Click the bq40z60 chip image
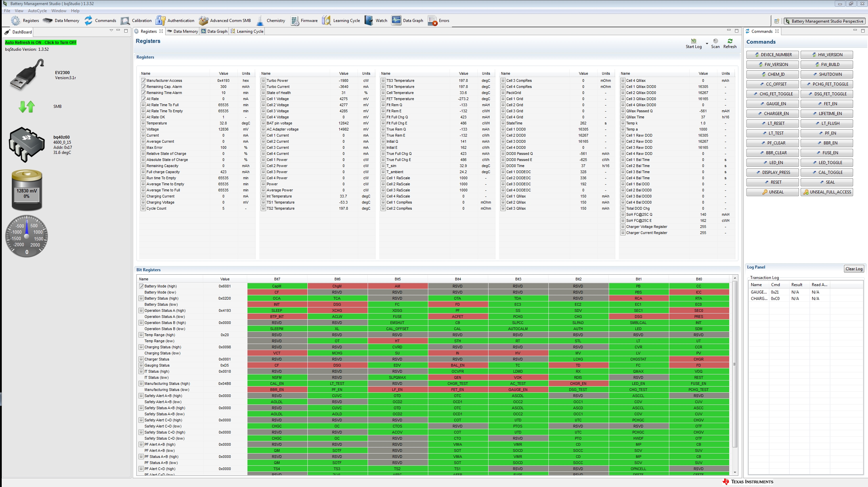Screen dimensions: 868x487 (27, 144)
